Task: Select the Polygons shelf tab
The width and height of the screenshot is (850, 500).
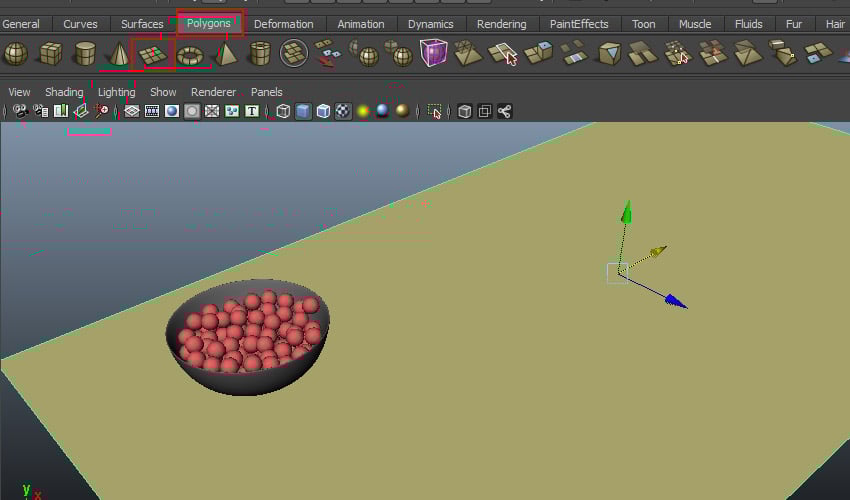Action: tap(209, 23)
